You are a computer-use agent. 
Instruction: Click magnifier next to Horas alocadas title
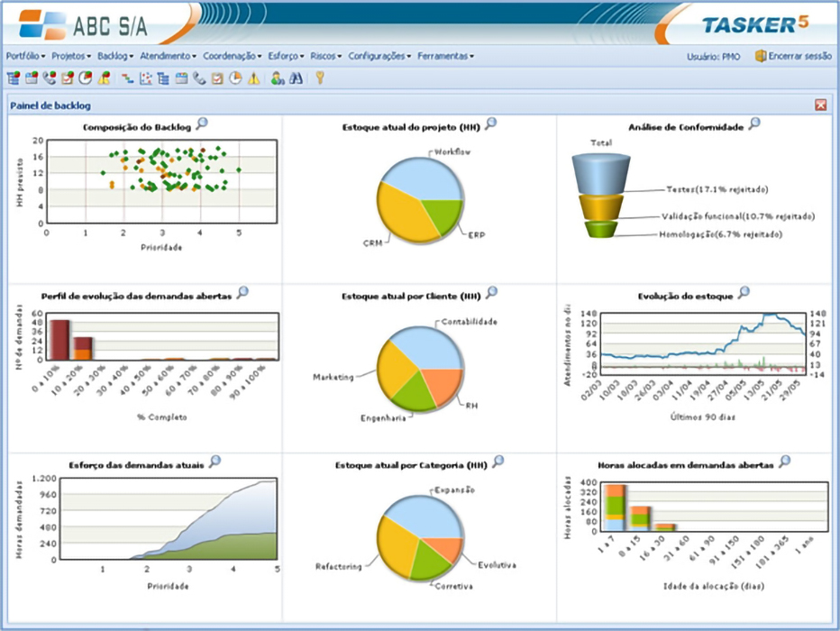point(784,462)
